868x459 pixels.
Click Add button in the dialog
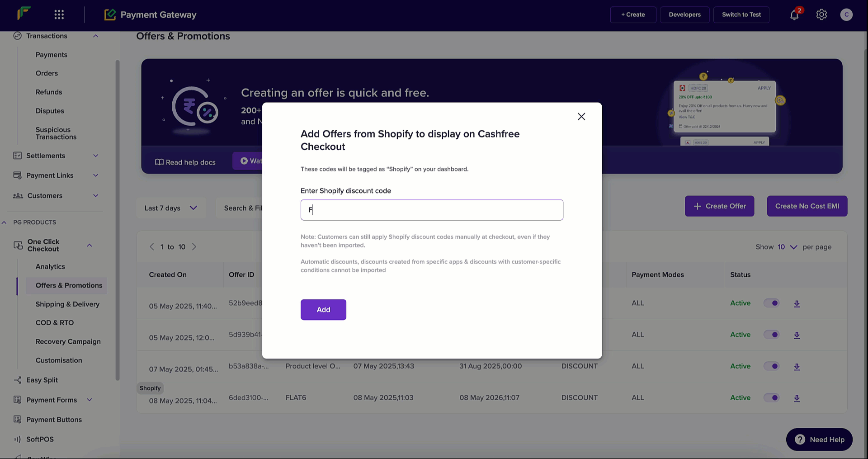(323, 310)
